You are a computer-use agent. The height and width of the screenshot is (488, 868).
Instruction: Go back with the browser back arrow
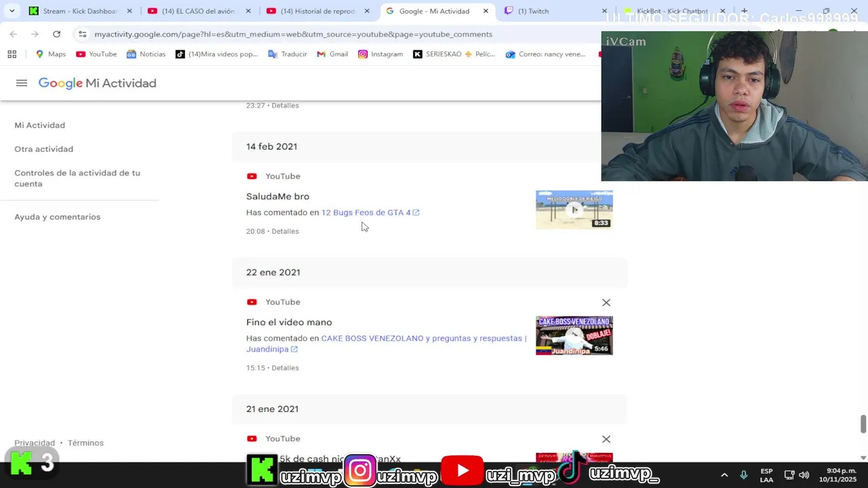pos(13,34)
